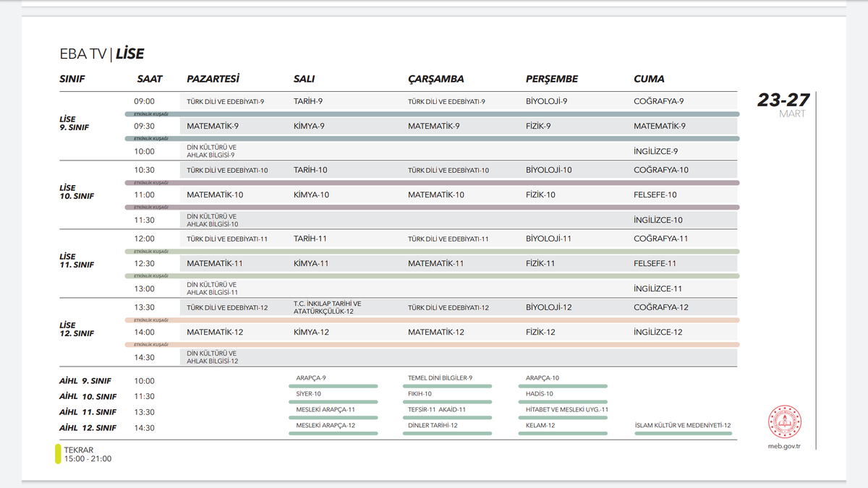Click the CUMA column header

(x=649, y=79)
